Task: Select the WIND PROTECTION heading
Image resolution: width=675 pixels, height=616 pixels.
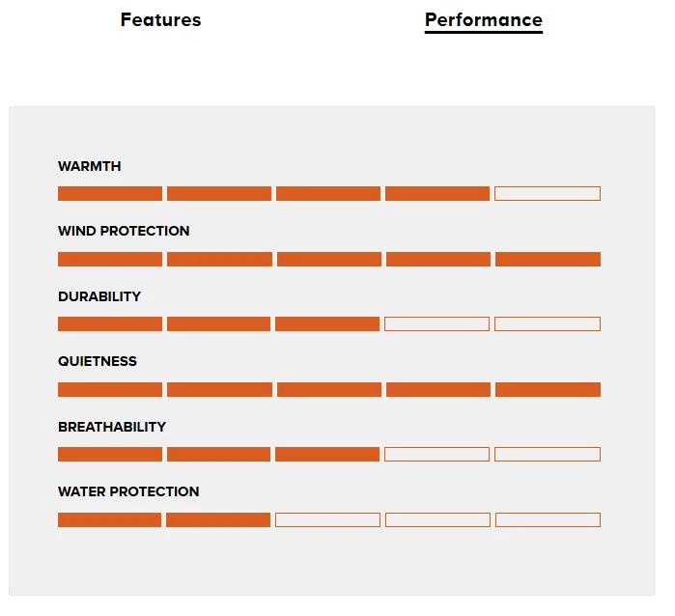Action: click(x=124, y=231)
